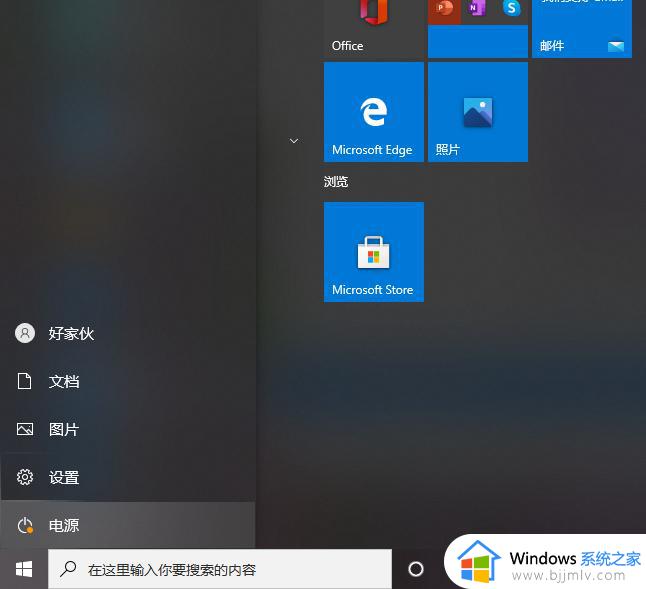Open the PowerPoint small tile

click(x=444, y=11)
